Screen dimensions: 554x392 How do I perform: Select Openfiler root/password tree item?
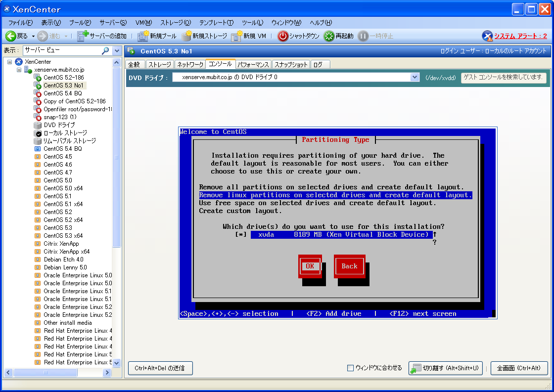coord(77,109)
